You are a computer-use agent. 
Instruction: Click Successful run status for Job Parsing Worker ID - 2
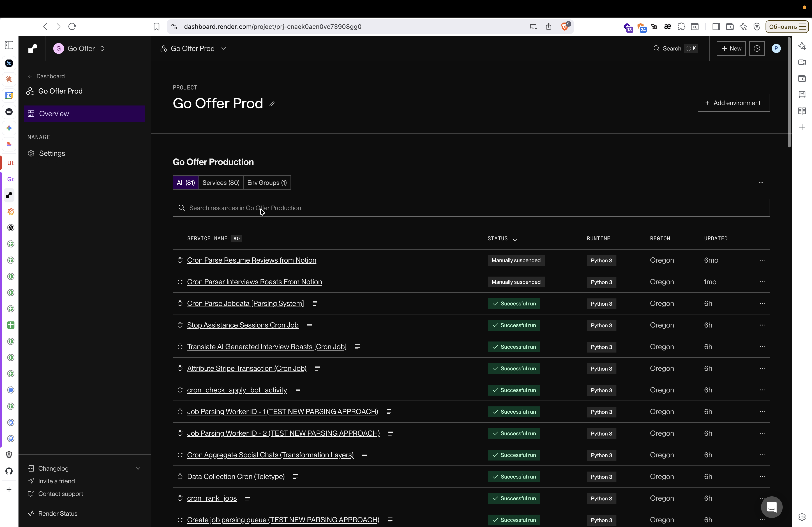(x=514, y=433)
